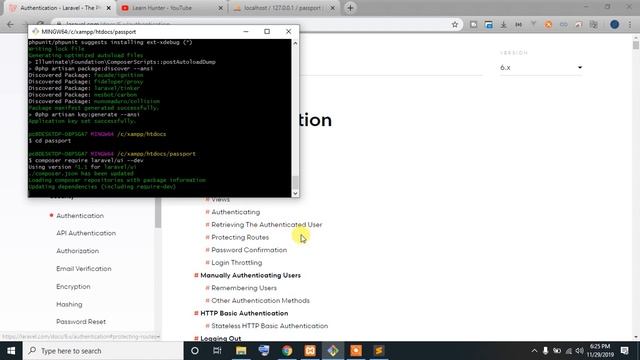
Task: Open Google Chrome from the taskbar
Action: pos(287,351)
